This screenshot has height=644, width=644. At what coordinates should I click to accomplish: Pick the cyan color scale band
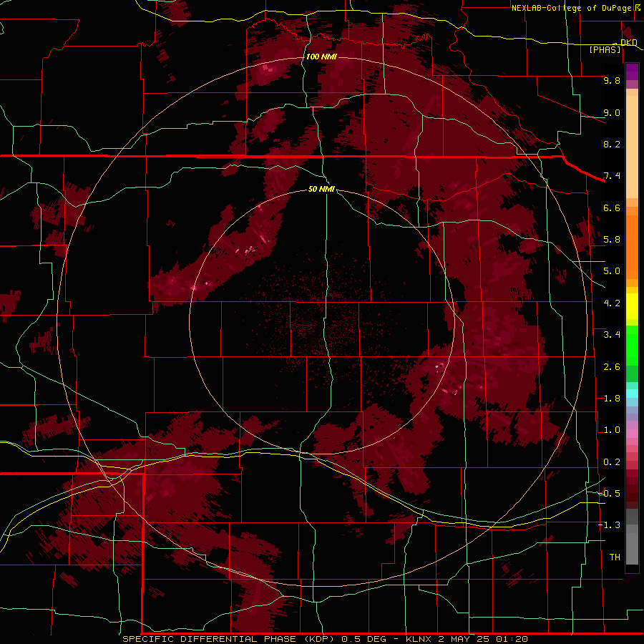pos(632,393)
